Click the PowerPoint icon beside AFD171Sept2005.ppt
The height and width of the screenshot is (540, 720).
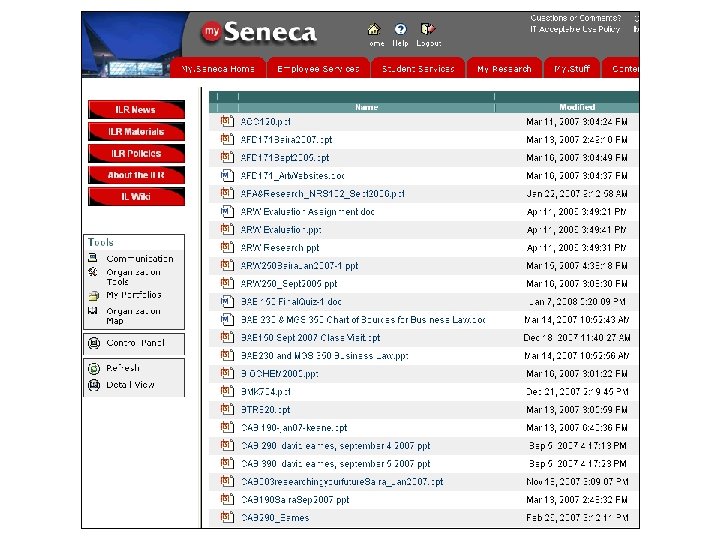pyautogui.click(x=227, y=158)
